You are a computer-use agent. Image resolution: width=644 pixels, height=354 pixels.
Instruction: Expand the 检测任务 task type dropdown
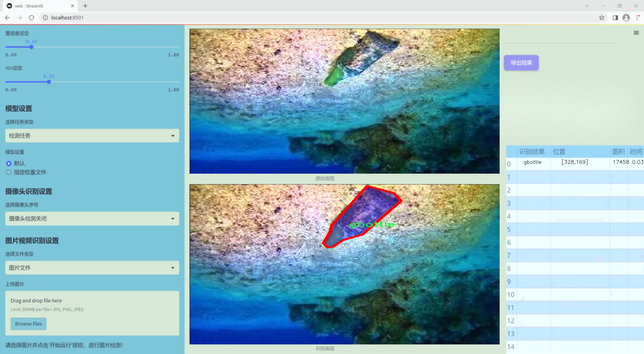pyautogui.click(x=92, y=136)
